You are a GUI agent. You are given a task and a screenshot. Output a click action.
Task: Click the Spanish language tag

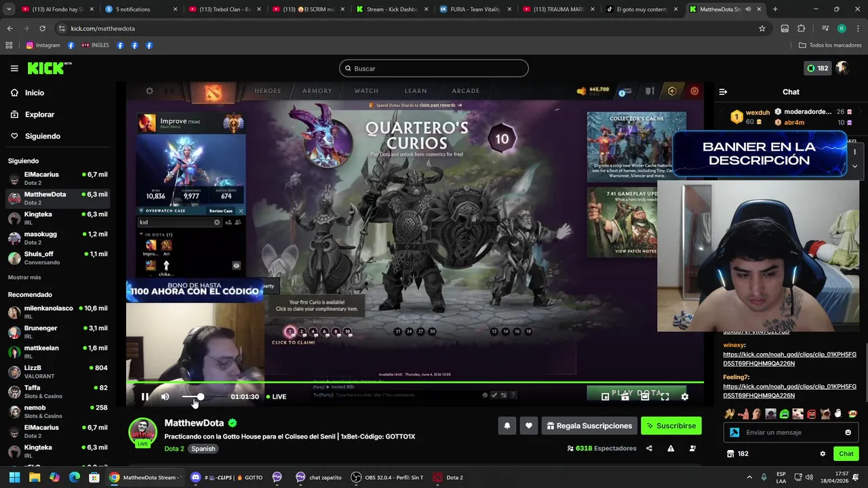tap(203, 449)
